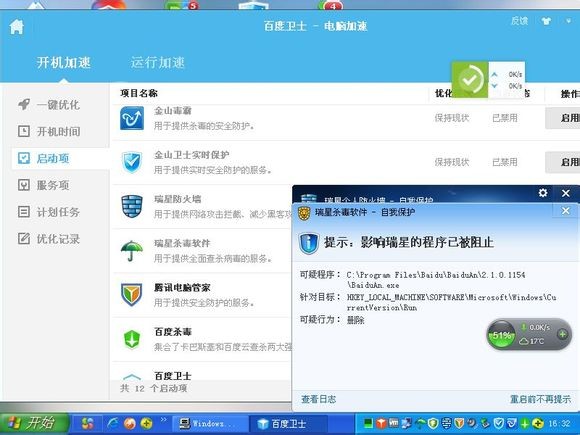Screen dimensions: 580x435
Task: Click plus button on floating speed widget
Action: (x=562, y=334)
